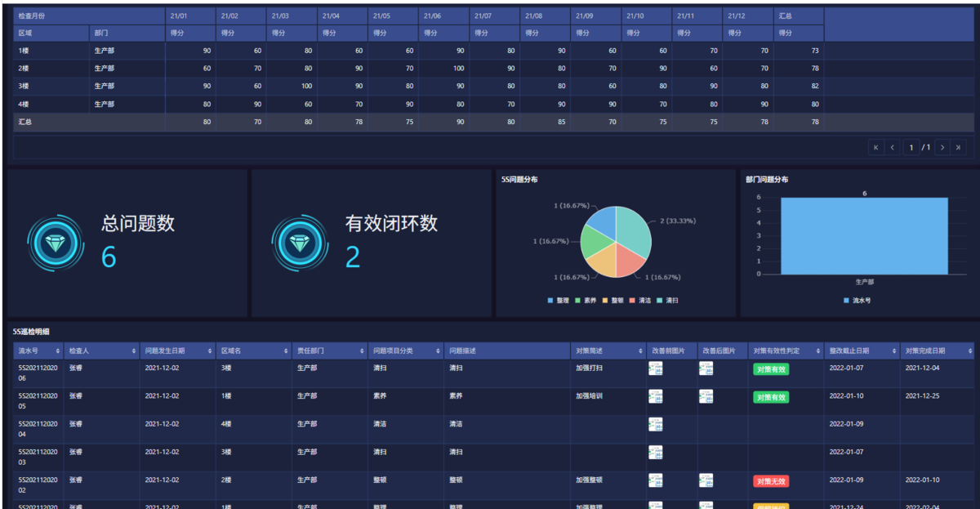Toggle 素养 legend item in pie chart
The width and height of the screenshot is (980, 509).
tap(586, 301)
